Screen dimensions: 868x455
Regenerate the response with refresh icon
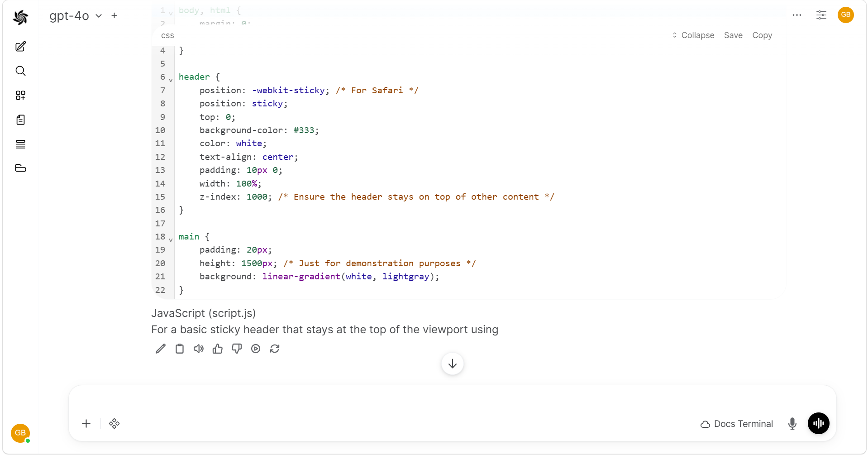275,349
